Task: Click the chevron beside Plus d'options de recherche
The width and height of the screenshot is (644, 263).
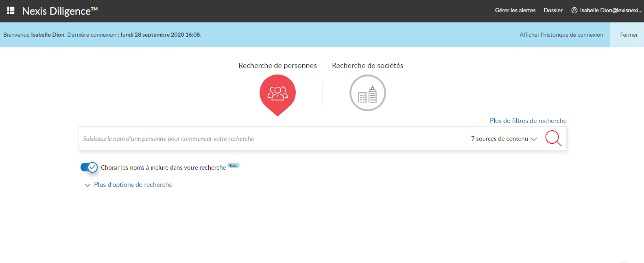Action: pos(87,185)
